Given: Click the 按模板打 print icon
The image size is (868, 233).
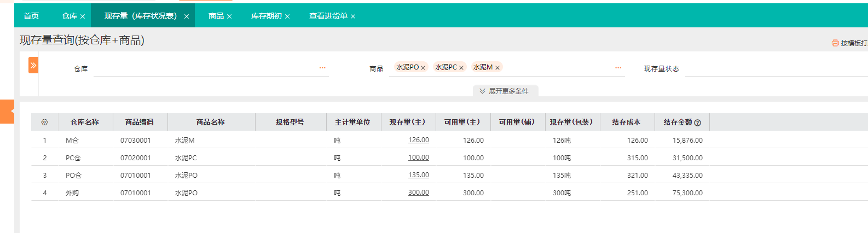Looking at the screenshot, I should click(835, 43).
